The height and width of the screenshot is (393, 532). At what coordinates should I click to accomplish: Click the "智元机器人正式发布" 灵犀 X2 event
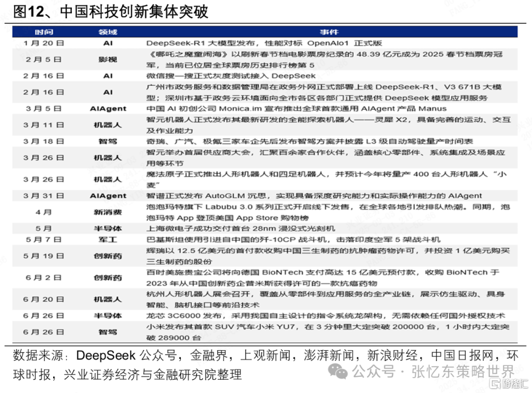point(329,125)
